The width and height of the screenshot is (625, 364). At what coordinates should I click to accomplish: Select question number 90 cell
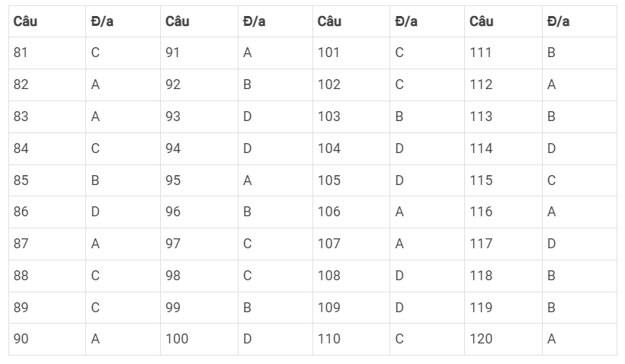tap(47, 340)
